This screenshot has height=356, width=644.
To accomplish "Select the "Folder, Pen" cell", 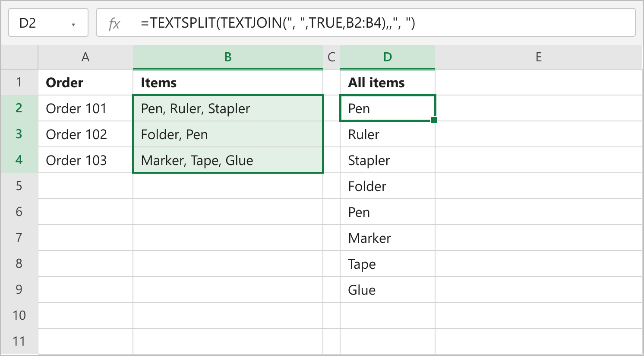I will pyautogui.click(x=228, y=134).
